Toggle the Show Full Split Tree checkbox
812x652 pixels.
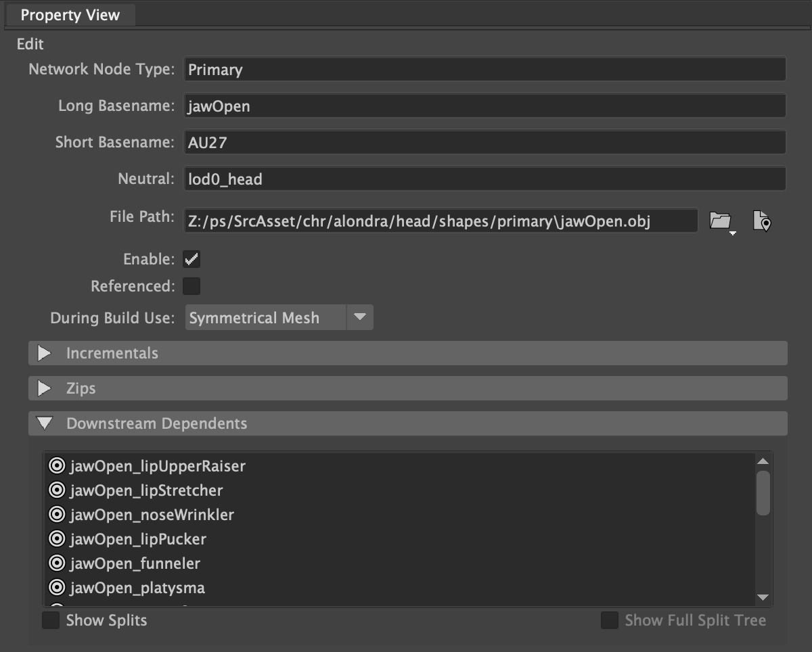click(610, 620)
